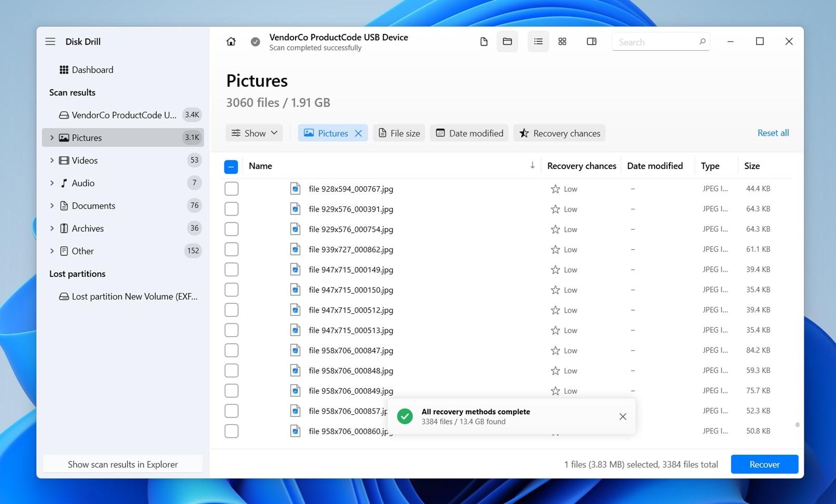This screenshot has width=836, height=504.
Task: Click the star icon for file 929x576_000754.jpg
Action: 555,229
